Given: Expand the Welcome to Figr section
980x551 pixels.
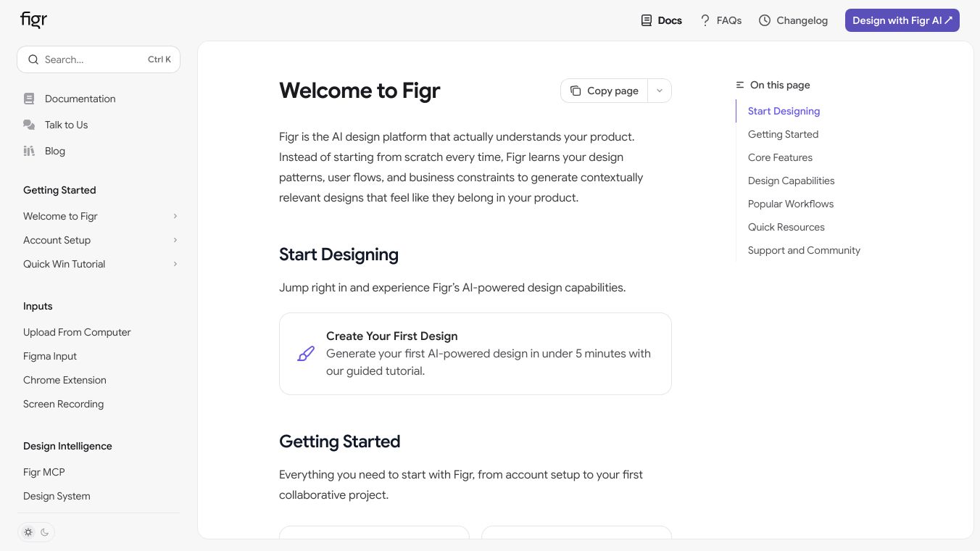Looking at the screenshot, I should 175,216.
